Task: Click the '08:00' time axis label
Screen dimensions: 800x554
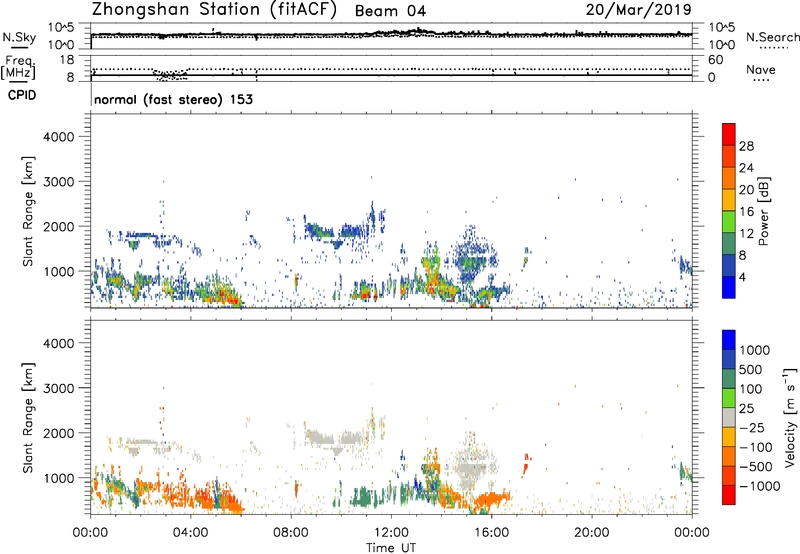Action: (x=290, y=533)
